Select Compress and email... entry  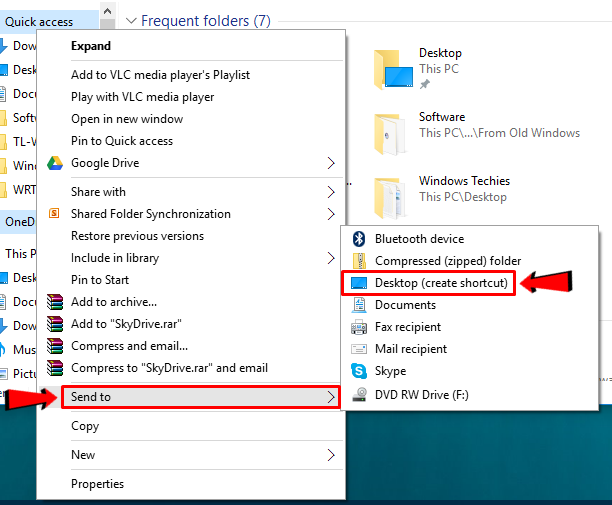point(191,346)
